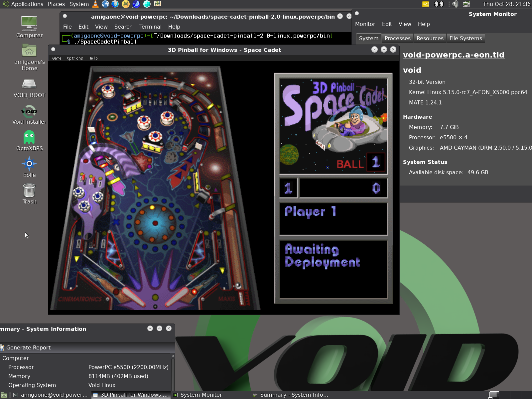Click the googly eyes applet in top panel
The height and width of the screenshot is (399, 532).
click(x=439, y=4)
